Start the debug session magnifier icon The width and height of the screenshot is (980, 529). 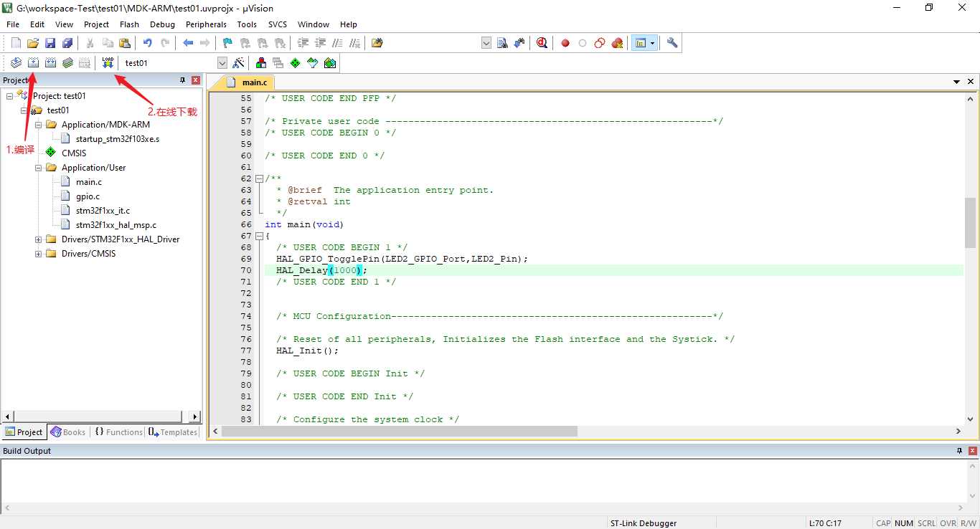point(542,43)
